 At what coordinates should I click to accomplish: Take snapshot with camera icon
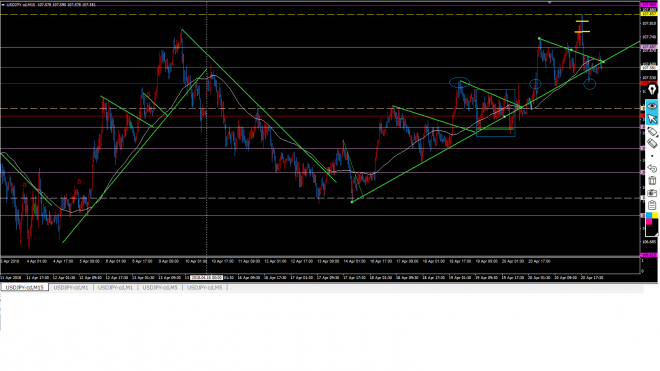(x=652, y=193)
